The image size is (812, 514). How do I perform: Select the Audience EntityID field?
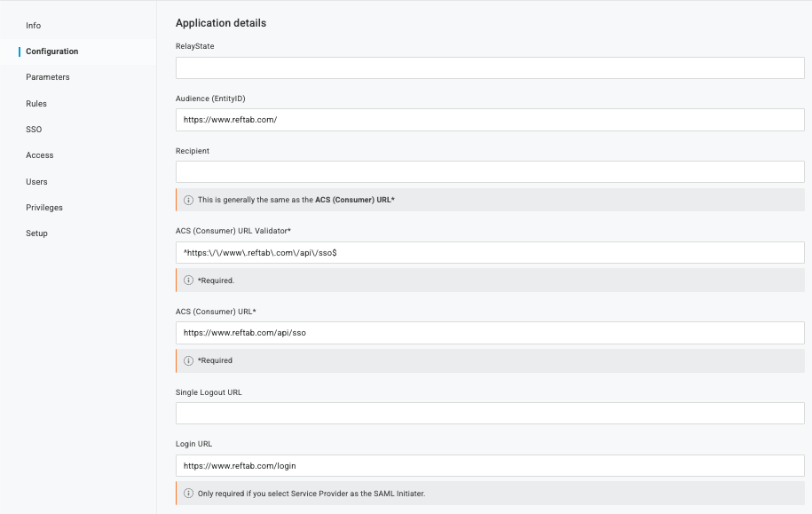click(x=489, y=119)
